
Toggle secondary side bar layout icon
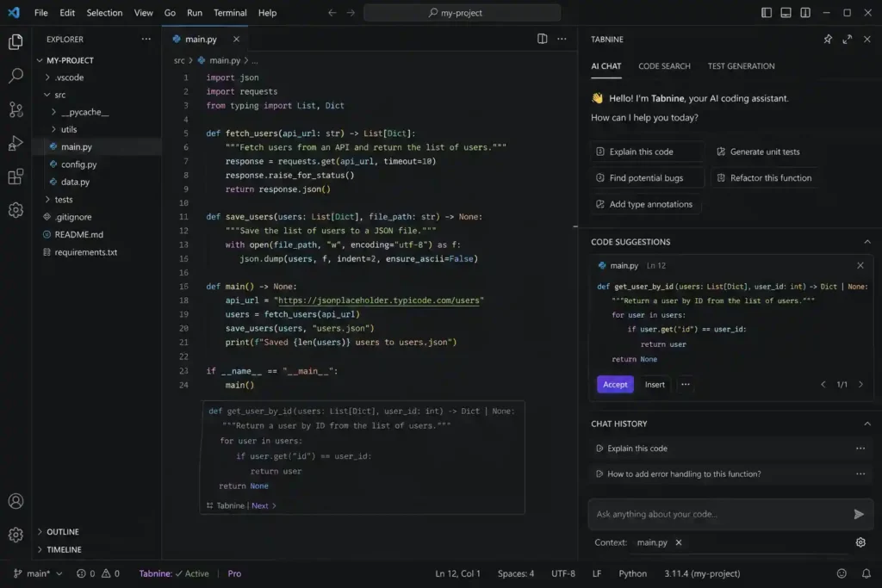805,12
